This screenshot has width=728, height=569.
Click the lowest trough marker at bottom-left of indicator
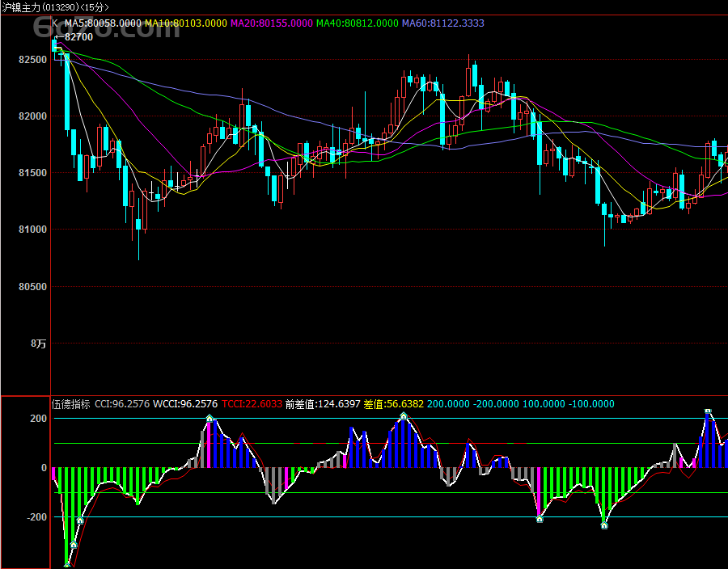pyautogui.click(x=67, y=566)
